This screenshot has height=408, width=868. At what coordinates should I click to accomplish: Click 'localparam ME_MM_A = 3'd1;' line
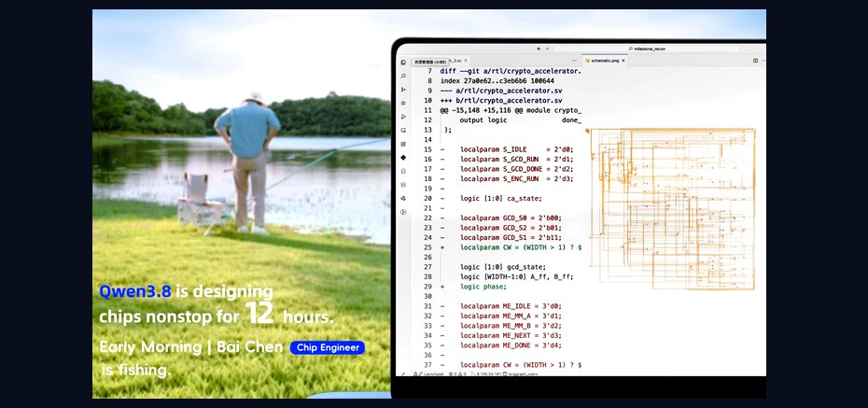[x=511, y=317]
